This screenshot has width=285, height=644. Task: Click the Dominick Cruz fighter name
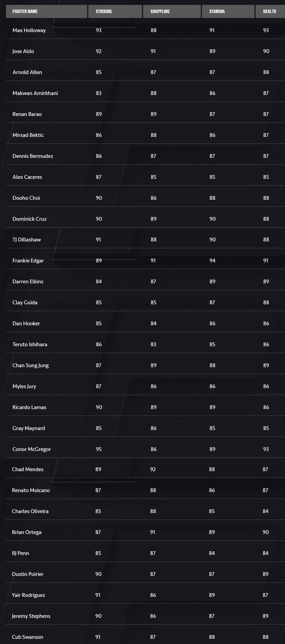[x=29, y=219]
